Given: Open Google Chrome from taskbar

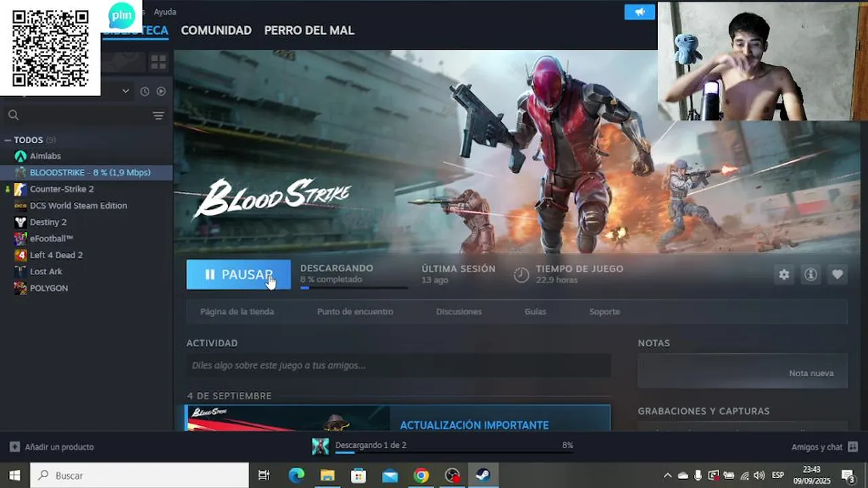Looking at the screenshot, I should pos(421,476).
